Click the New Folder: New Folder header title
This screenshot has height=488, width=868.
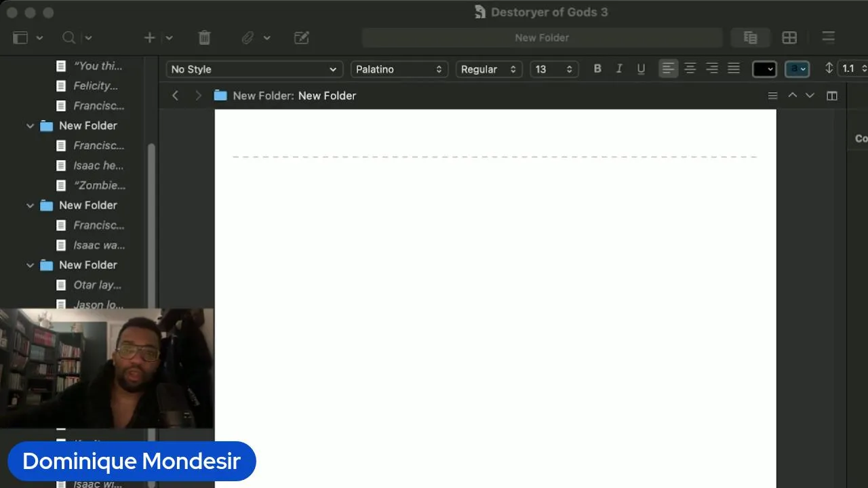click(294, 96)
